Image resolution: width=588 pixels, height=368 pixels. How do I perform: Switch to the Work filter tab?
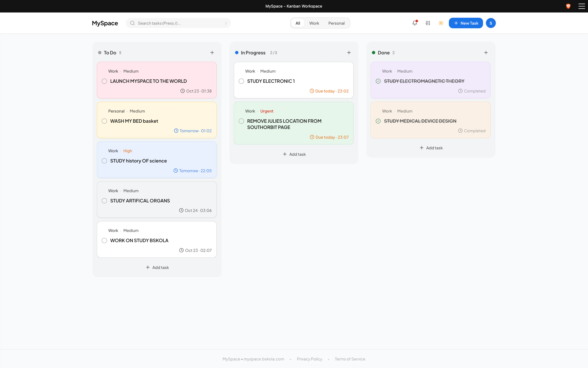(x=314, y=23)
